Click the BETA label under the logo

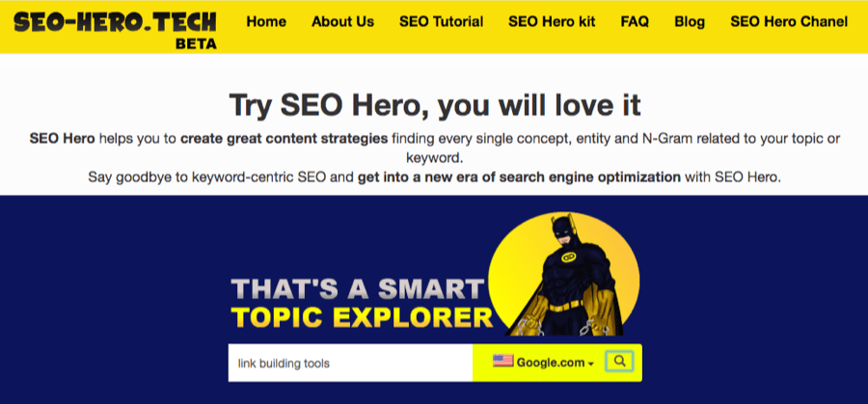[x=197, y=43]
